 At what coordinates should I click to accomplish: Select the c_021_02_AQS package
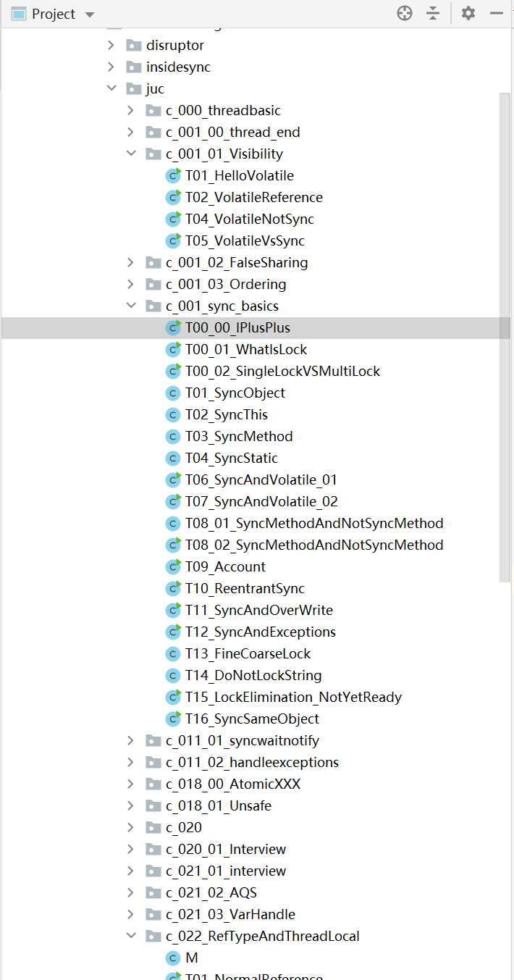(x=211, y=892)
